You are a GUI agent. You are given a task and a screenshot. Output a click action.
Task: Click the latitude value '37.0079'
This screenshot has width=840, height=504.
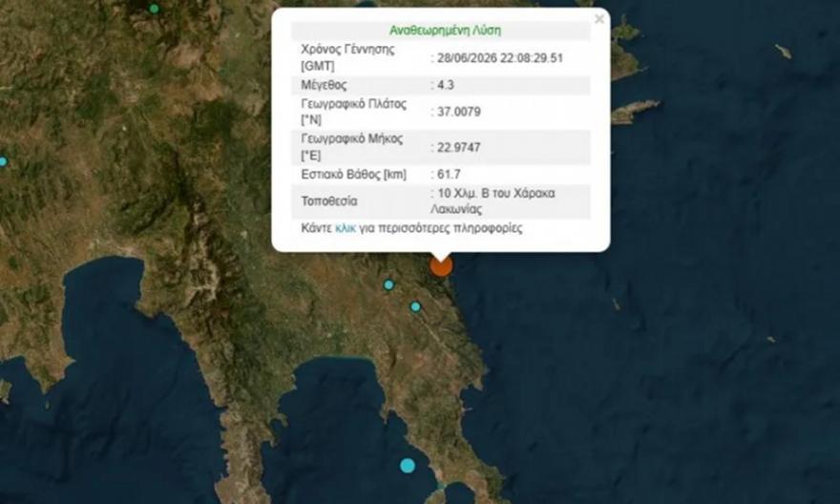[x=458, y=112]
